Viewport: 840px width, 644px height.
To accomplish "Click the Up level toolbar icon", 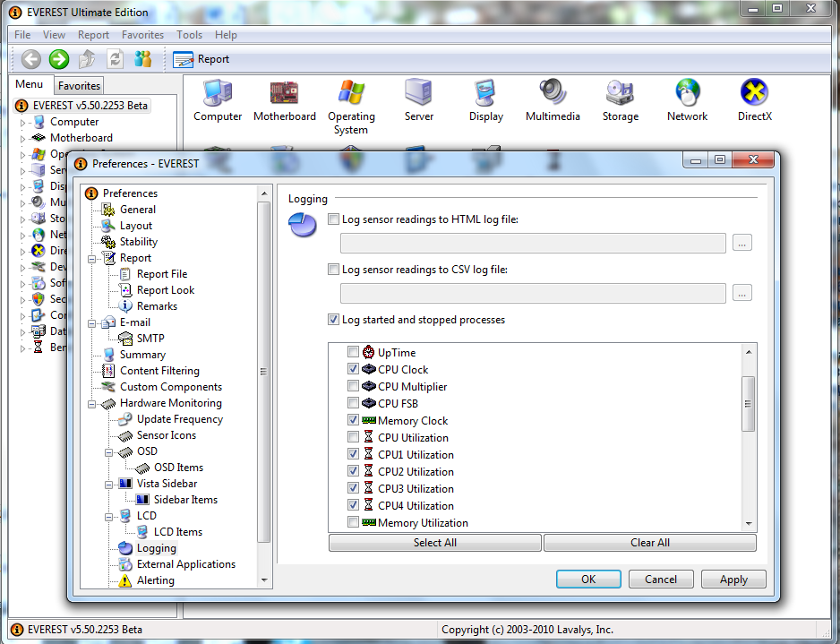I will point(87,59).
